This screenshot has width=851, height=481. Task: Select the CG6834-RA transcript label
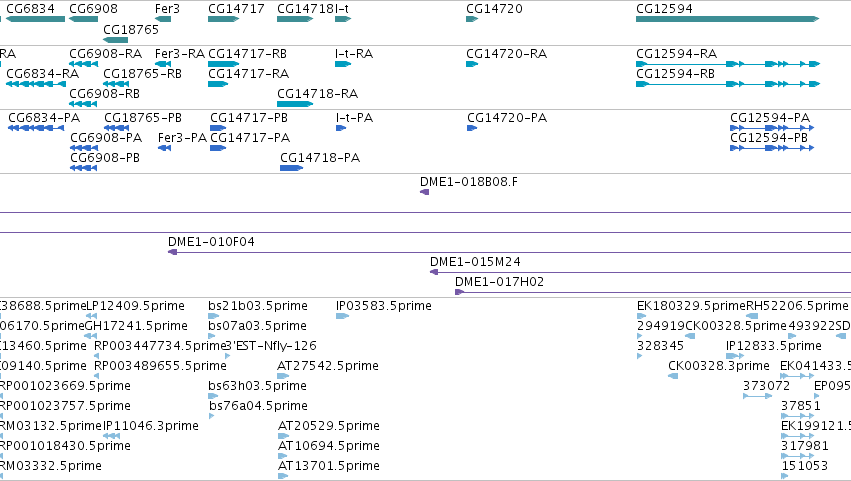click(x=43, y=74)
